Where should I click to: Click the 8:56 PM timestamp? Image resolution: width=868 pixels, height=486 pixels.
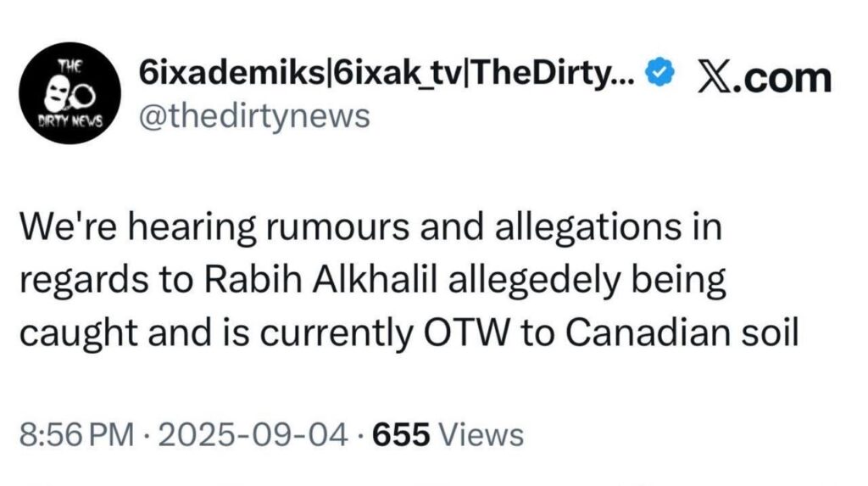(x=76, y=434)
